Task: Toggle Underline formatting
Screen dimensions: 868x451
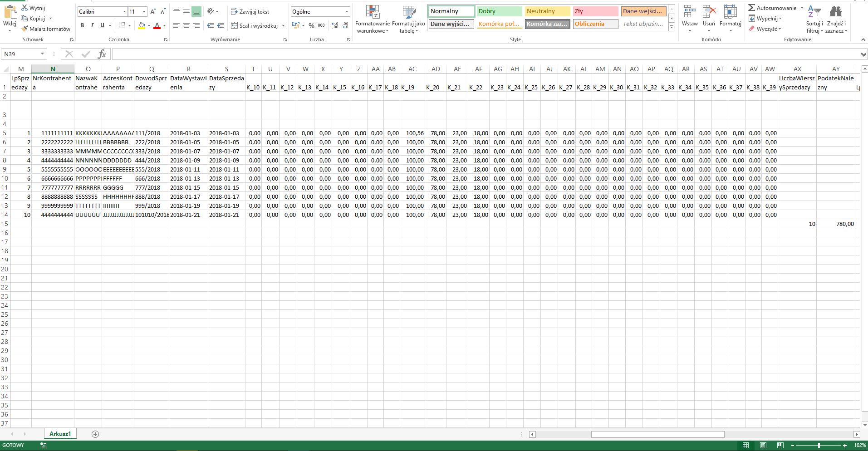Action: point(102,25)
